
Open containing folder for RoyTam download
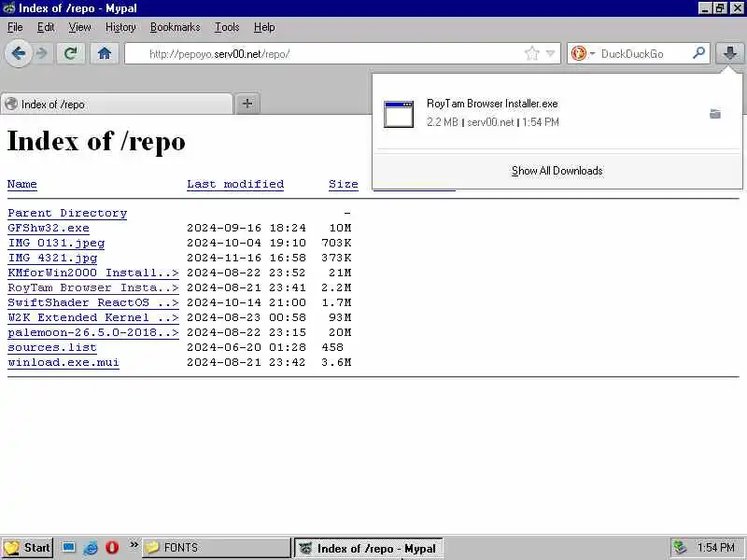click(714, 114)
